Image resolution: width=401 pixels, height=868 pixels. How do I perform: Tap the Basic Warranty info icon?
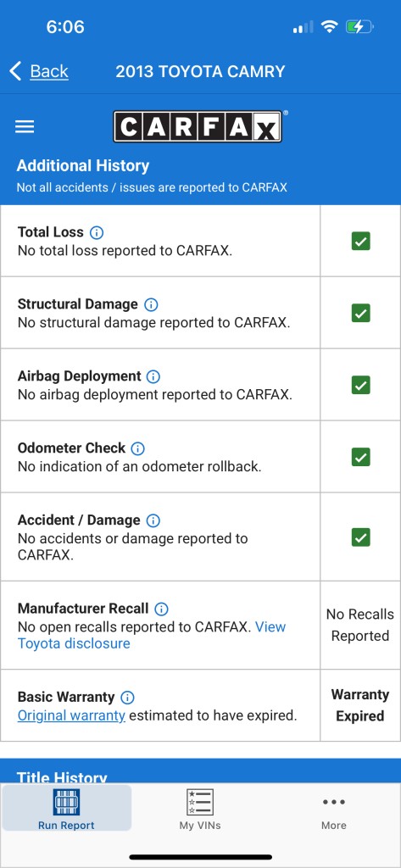pyautogui.click(x=127, y=698)
